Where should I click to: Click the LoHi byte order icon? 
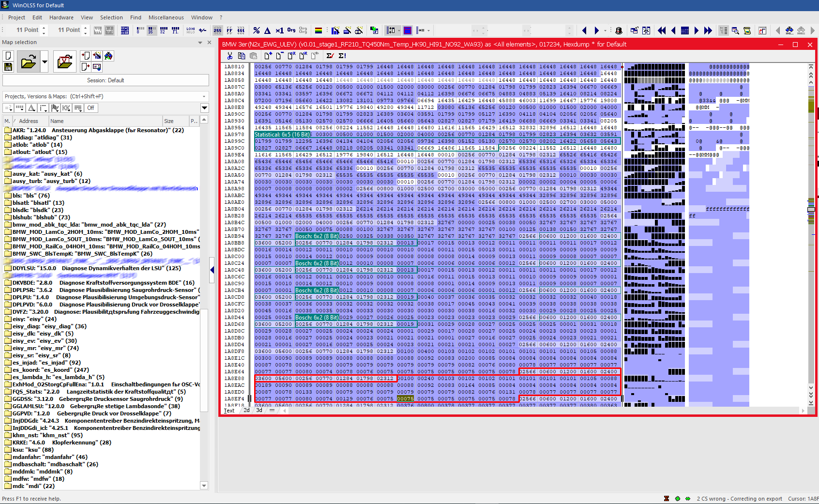191,31
